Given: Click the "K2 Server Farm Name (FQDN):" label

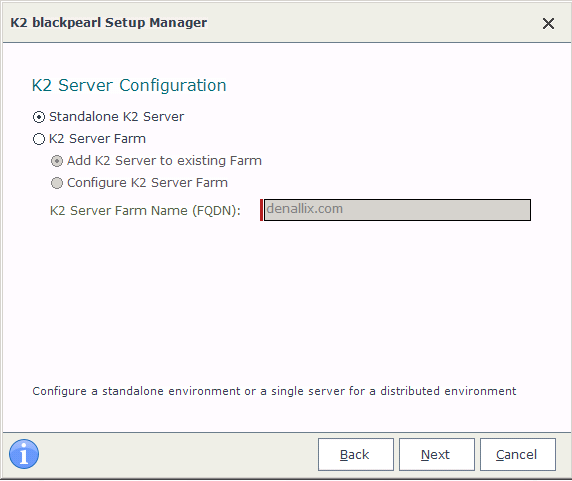Looking at the screenshot, I should (x=145, y=210).
